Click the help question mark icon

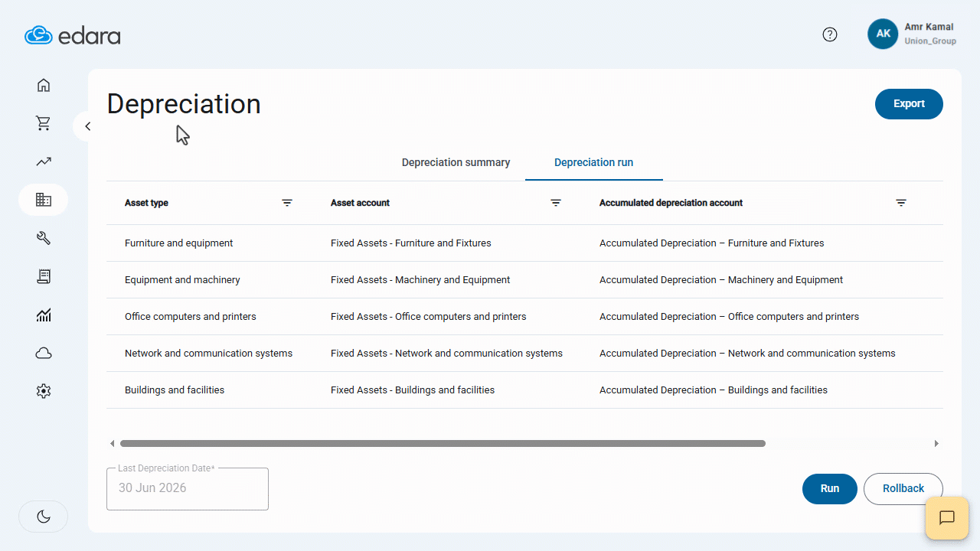(x=830, y=34)
